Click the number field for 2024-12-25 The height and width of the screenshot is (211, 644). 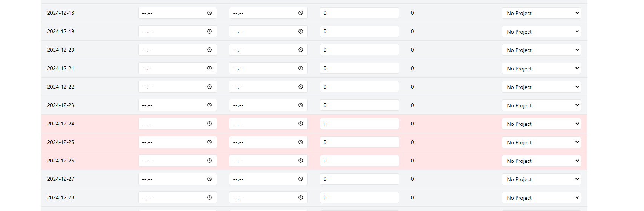tap(359, 142)
